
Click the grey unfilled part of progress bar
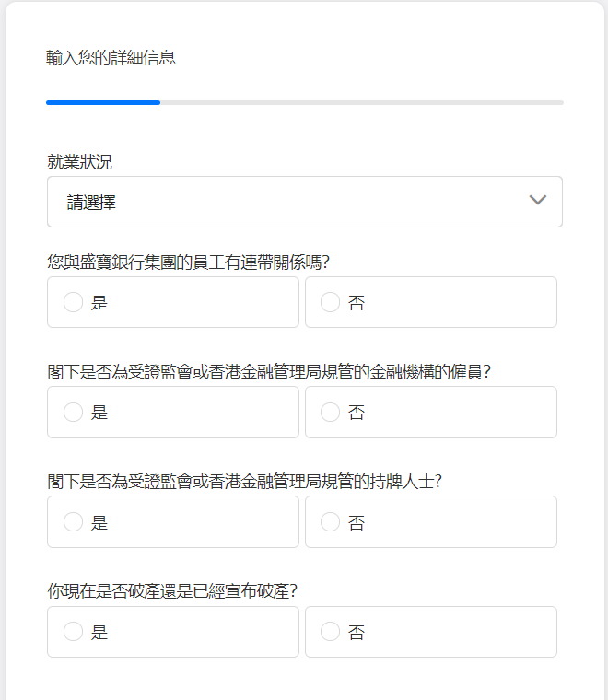(x=362, y=102)
